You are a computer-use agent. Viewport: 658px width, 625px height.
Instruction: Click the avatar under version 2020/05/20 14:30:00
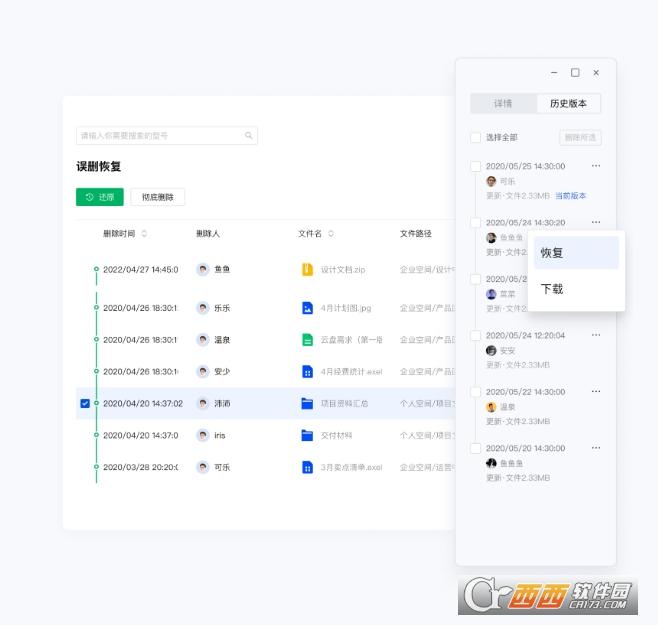pyautogui.click(x=491, y=463)
